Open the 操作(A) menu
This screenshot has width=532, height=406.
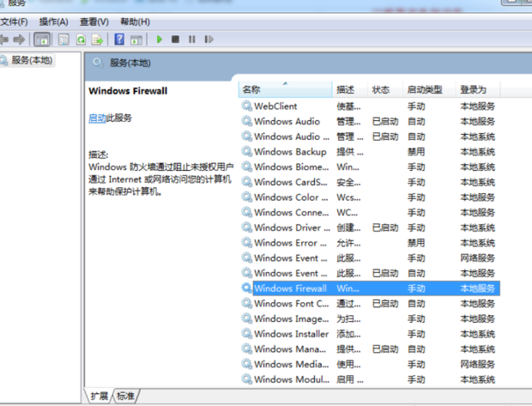pos(53,22)
